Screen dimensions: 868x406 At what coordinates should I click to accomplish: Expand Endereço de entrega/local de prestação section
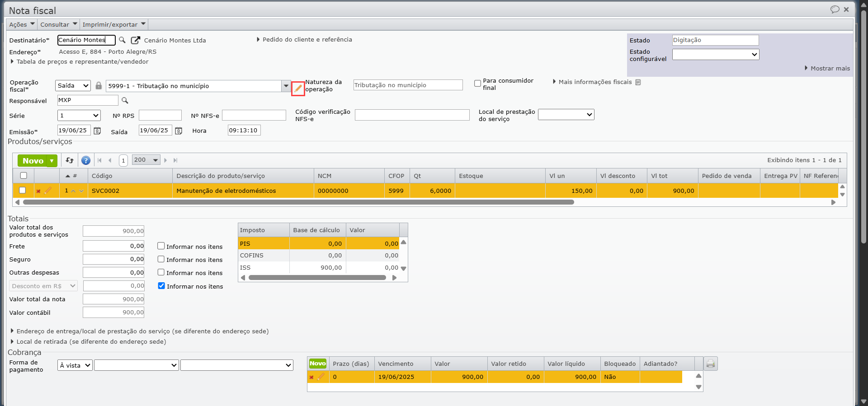(x=140, y=331)
